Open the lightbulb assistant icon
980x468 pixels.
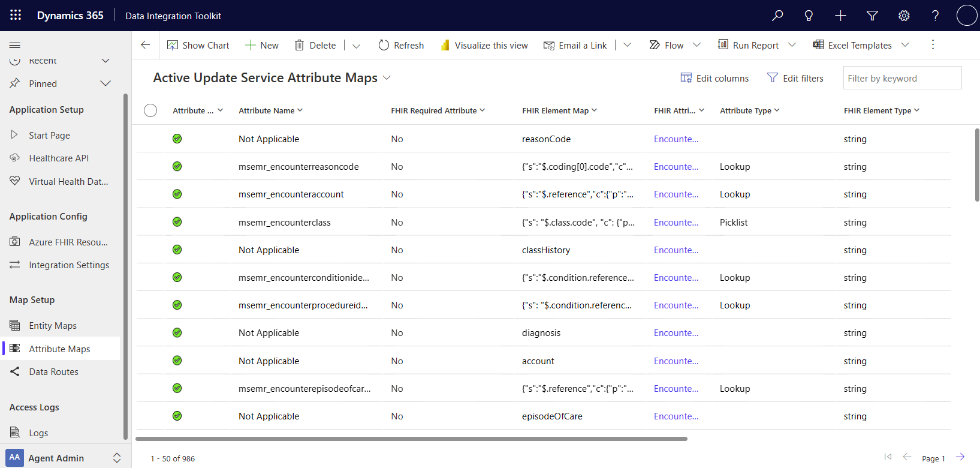coord(809,16)
